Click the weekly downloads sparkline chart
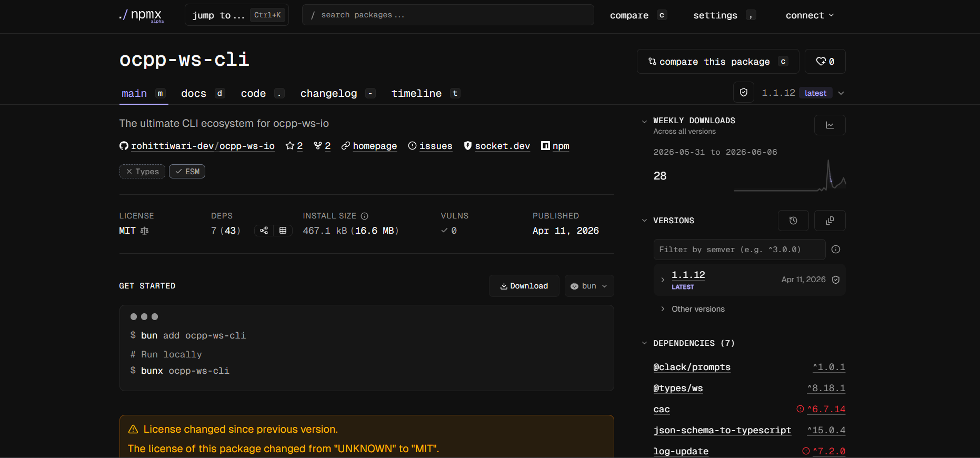Screen dimensions: 980x458 (x=789, y=175)
